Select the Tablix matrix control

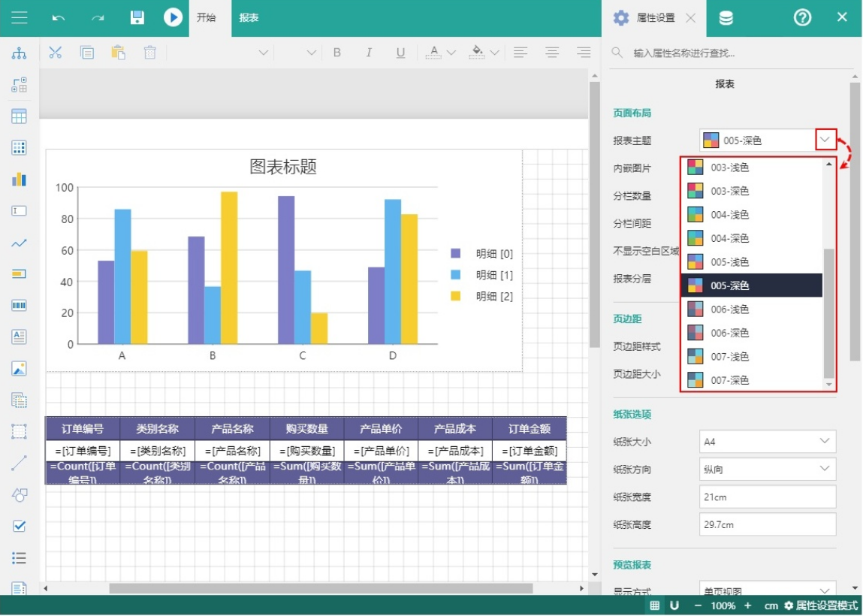(20, 147)
